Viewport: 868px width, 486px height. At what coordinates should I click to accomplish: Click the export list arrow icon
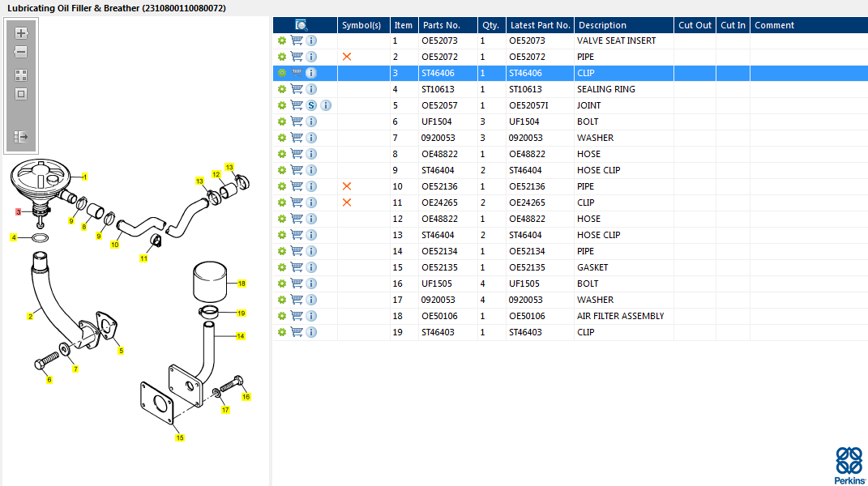tap(21, 137)
